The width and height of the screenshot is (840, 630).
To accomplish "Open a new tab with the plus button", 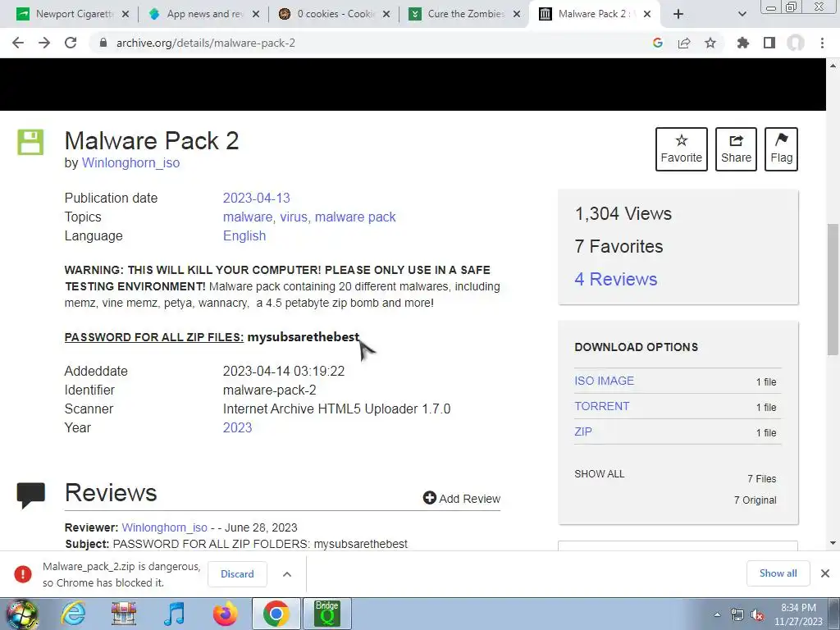I will pos(678,14).
